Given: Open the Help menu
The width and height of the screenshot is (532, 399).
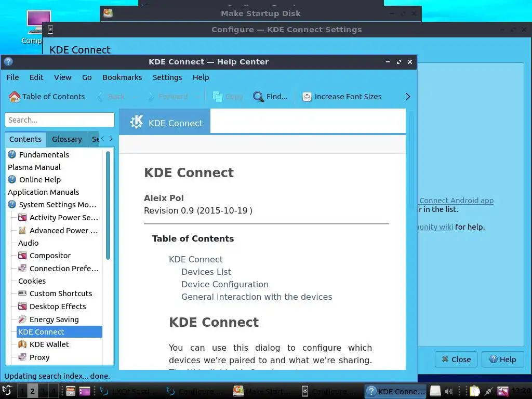Looking at the screenshot, I should pyautogui.click(x=201, y=77).
